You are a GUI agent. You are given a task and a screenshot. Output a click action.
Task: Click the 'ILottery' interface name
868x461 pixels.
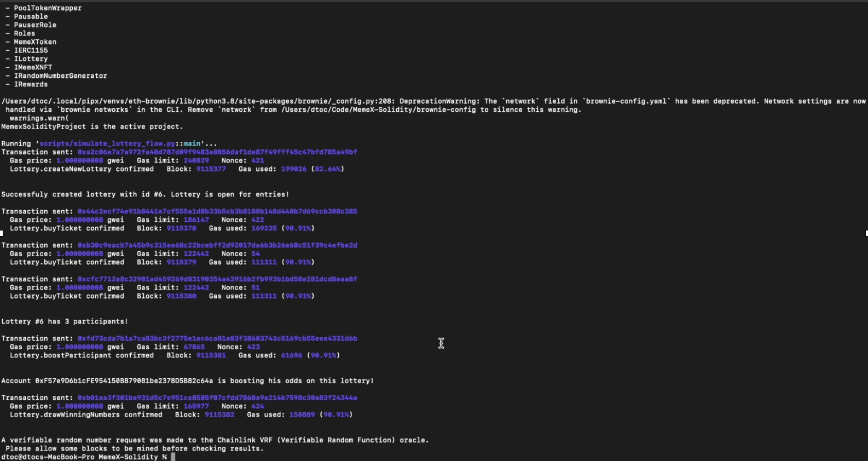coord(31,59)
